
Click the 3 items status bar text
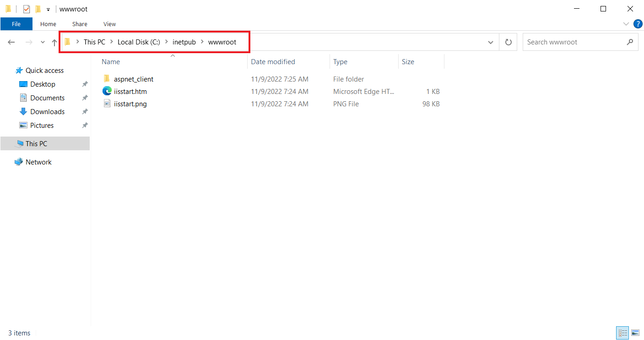[x=19, y=333]
